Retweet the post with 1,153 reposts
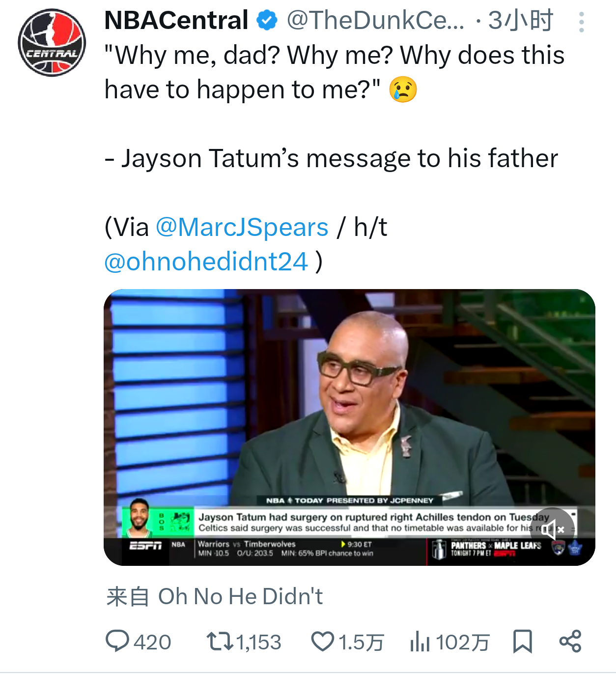Viewport: 616px width, 674px height. coord(220,642)
